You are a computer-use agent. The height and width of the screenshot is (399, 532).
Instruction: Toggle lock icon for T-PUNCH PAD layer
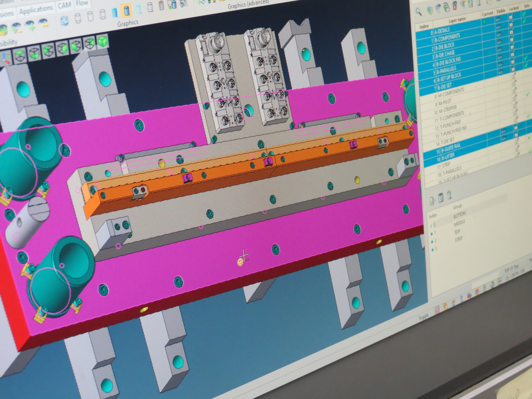coord(516,105)
